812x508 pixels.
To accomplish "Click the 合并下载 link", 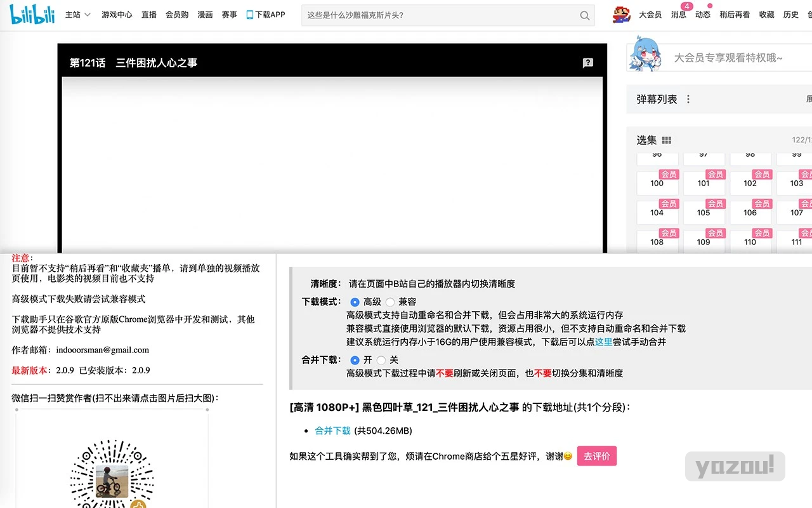I will point(332,431).
